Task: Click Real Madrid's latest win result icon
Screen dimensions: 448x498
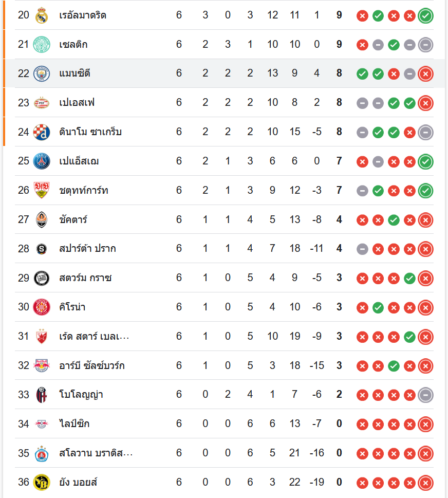Action: tap(425, 15)
